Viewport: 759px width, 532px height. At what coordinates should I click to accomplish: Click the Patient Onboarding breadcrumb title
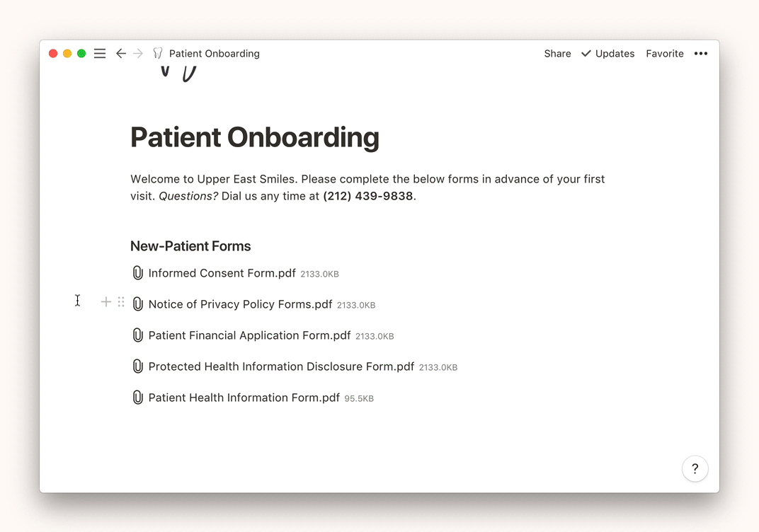[214, 53]
